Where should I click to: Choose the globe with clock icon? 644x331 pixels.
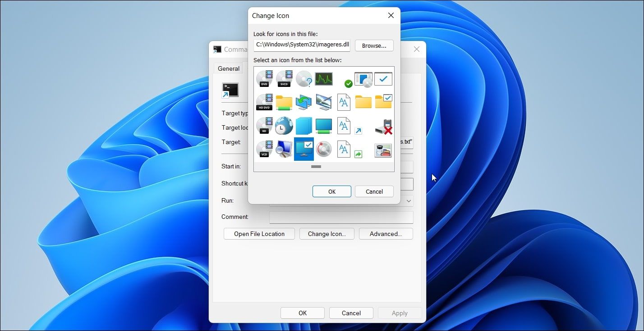pyautogui.click(x=285, y=126)
